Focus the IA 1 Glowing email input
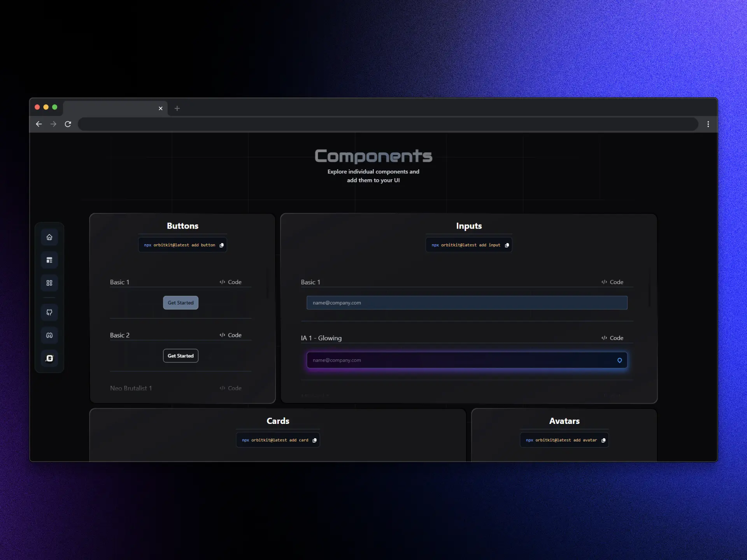The height and width of the screenshot is (560, 747). pos(467,360)
